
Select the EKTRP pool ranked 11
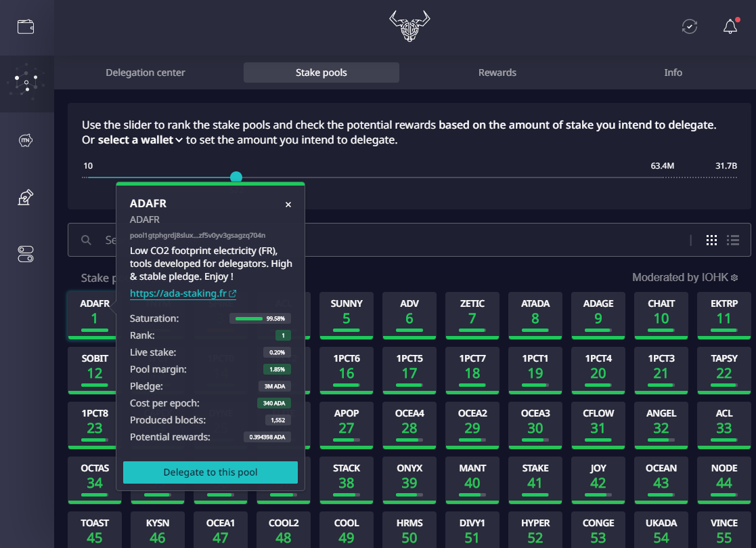(724, 316)
